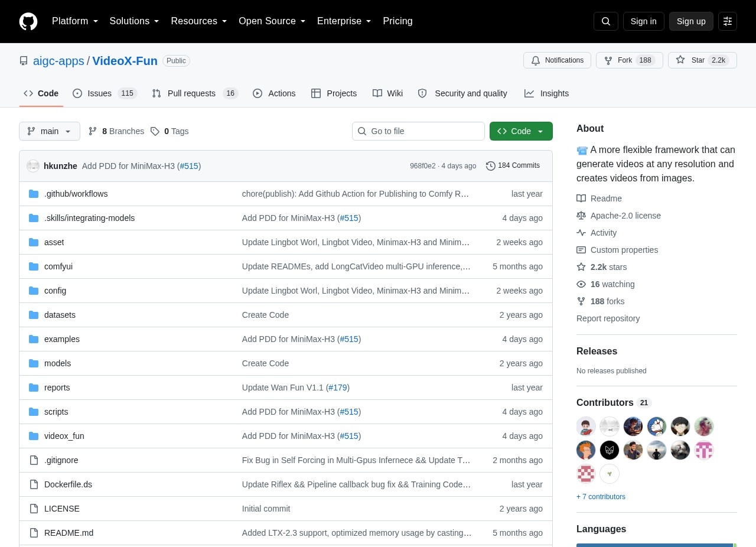Expand the Open Source menu
This screenshot has width=756, height=547.
coord(272,21)
